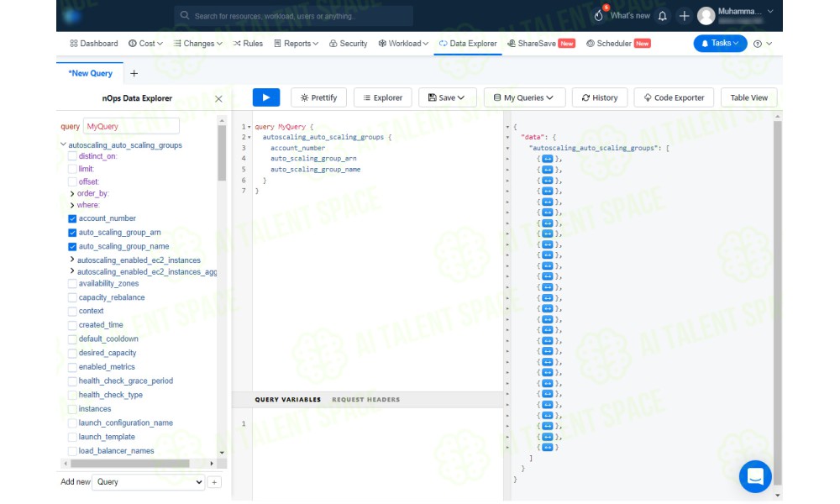Switch to Query Variables tab
The height and width of the screenshot is (504, 840).
pos(287,400)
